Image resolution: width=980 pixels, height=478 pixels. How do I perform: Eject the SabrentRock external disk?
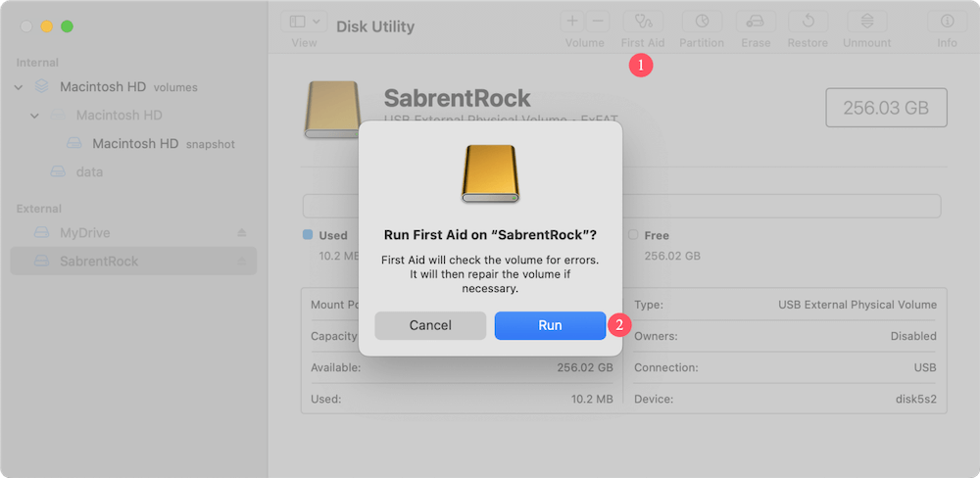point(242,262)
